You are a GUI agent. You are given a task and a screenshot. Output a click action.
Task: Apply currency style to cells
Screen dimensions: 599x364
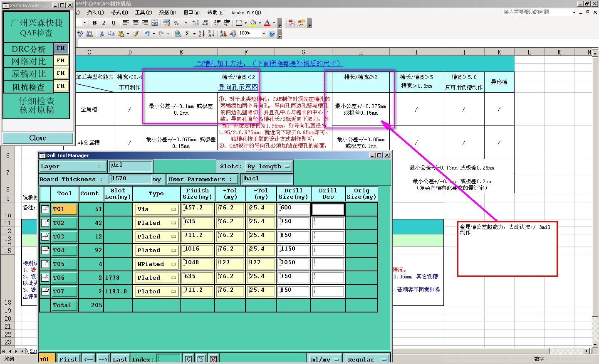point(167,23)
